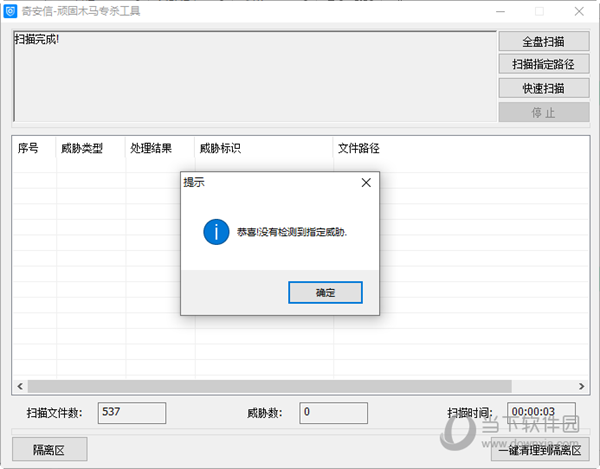Click the 扫描文件数 label
The image size is (600, 469).
tap(54, 413)
